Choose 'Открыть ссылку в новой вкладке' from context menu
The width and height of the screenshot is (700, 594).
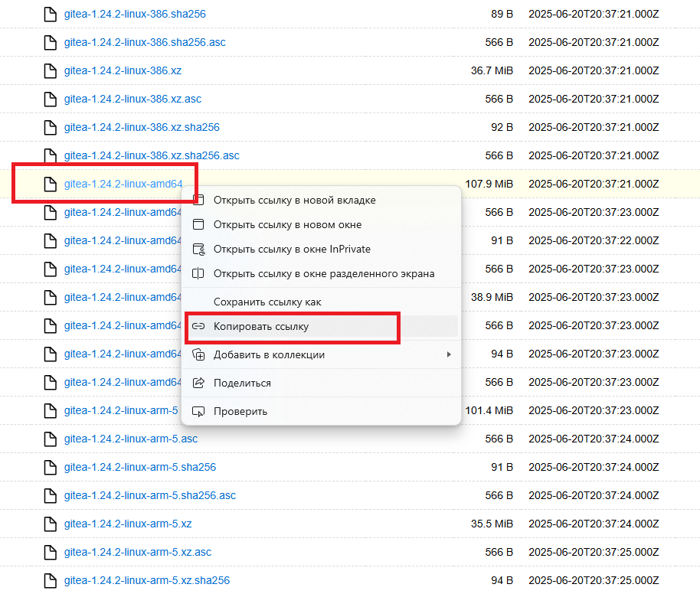point(321,201)
